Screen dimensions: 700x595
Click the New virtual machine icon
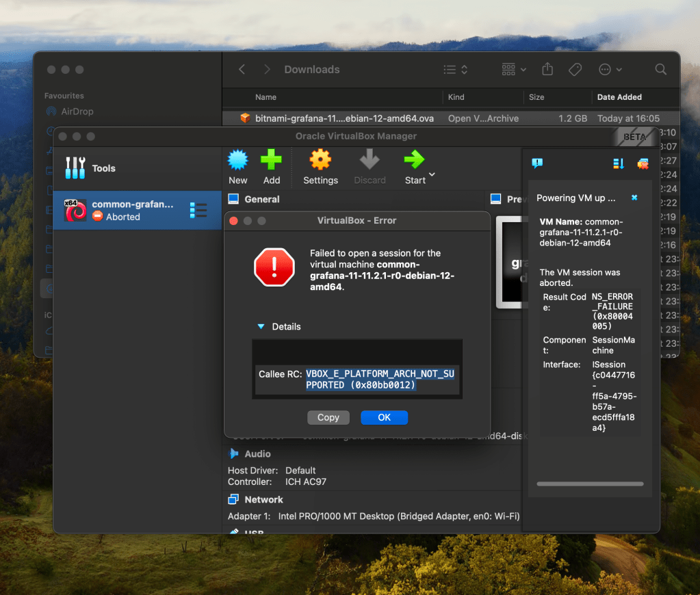pos(237,160)
